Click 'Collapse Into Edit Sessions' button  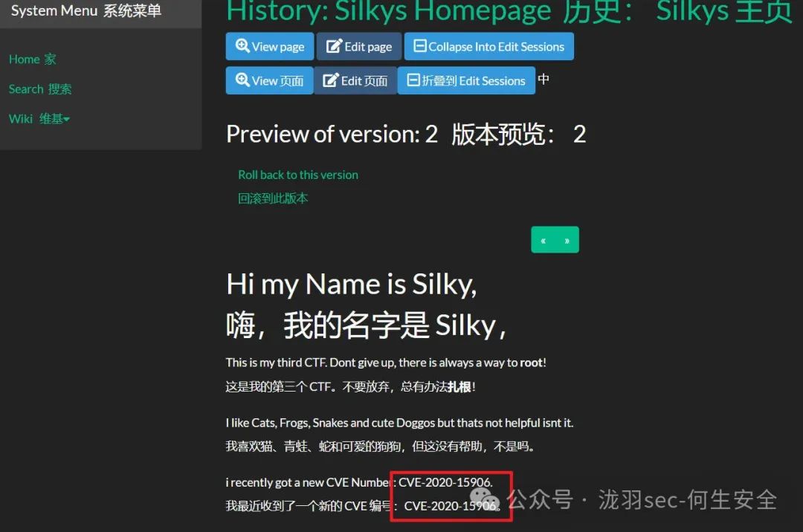(488, 47)
